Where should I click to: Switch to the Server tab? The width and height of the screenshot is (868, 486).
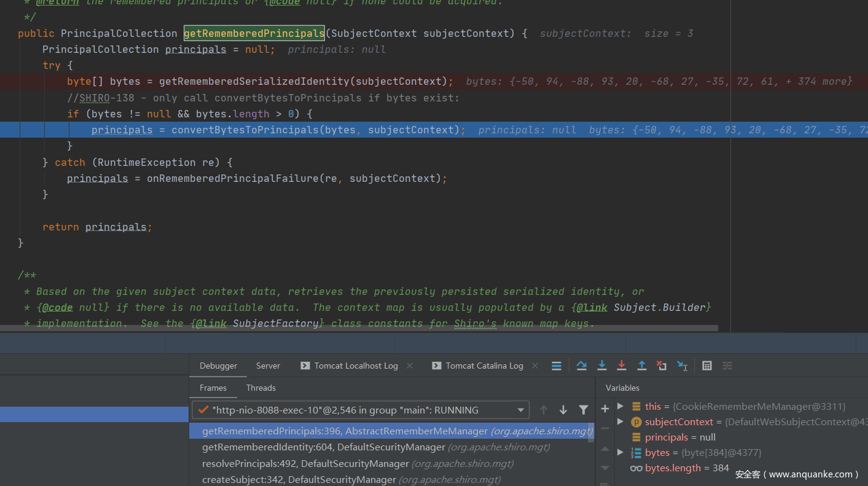pos(268,366)
